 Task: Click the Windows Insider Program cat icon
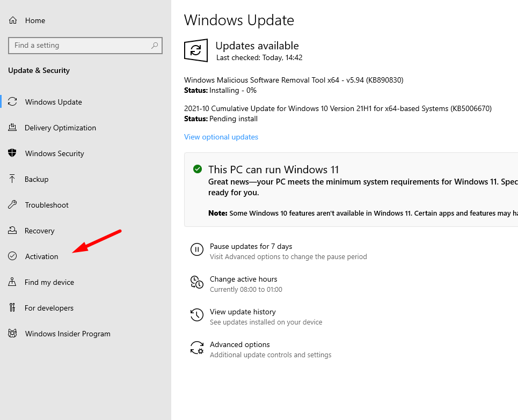pyautogui.click(x=12, y=334)
